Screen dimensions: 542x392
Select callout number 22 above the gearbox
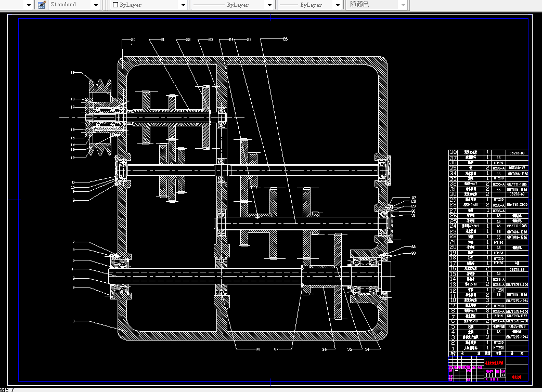coord(188,40)
